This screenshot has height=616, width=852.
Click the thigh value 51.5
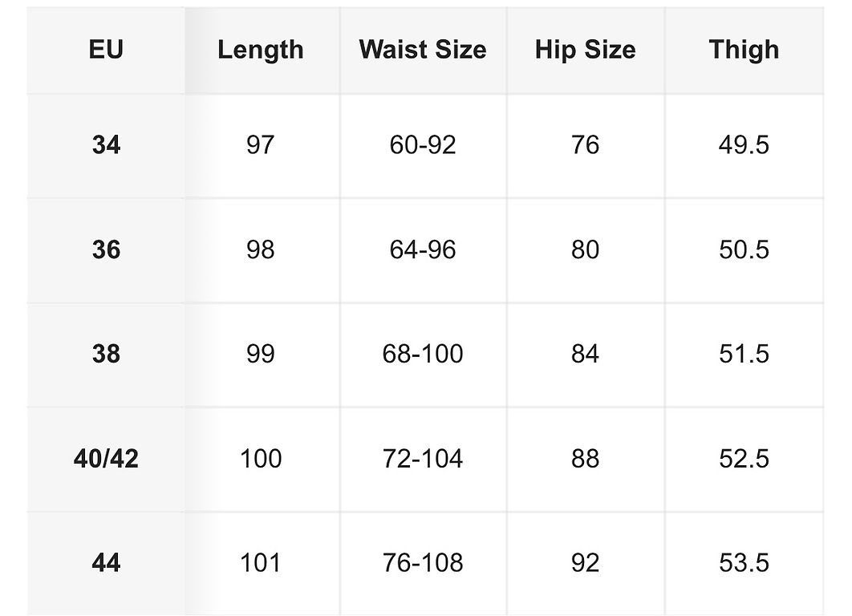(744, 355)
